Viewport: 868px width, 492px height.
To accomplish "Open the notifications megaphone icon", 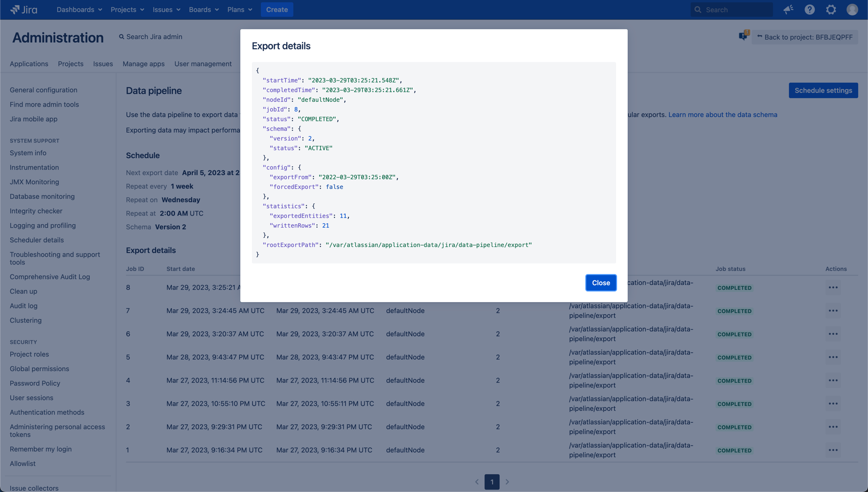I will click(x=788, y=10).
